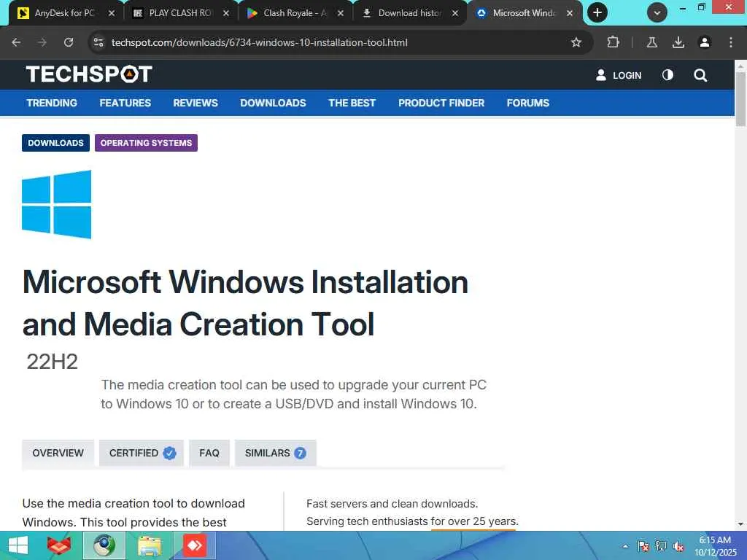Screen dimensions: 747x560
Task: Close the Clash Royale tab
Action: [x=341, y=13]
